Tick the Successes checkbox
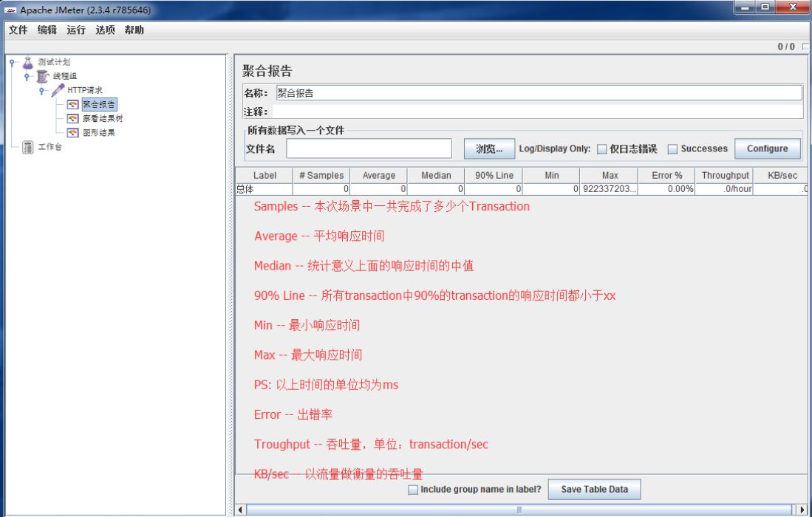Image resolution: width=812 pixels, height=517 pixels. pos(672,149)
